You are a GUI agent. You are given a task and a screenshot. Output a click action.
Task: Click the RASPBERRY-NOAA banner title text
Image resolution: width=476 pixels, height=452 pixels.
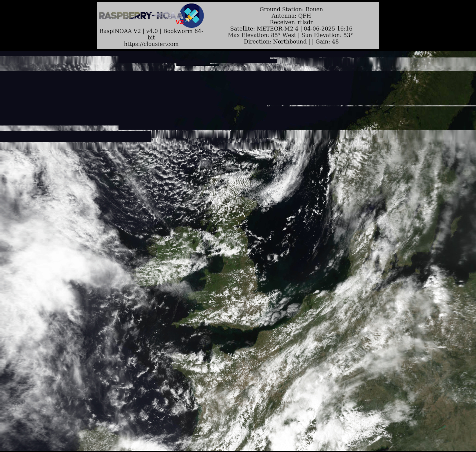pos(141,16)
